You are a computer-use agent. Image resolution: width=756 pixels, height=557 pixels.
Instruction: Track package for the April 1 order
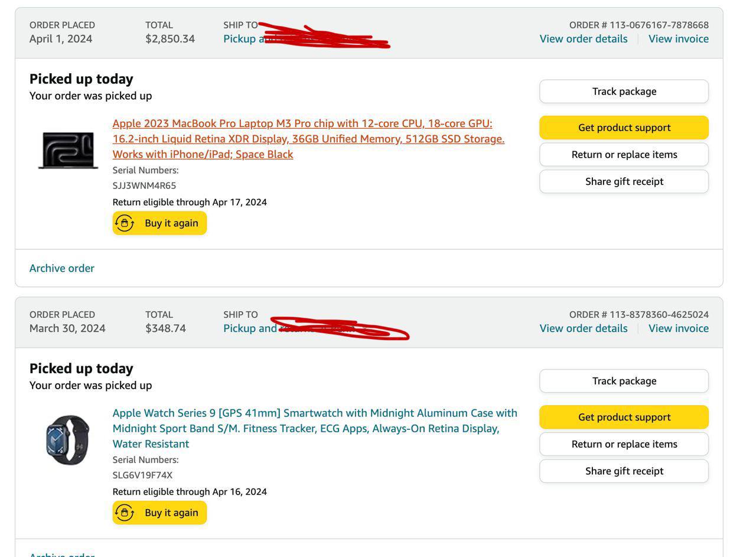tap(624, 92)
